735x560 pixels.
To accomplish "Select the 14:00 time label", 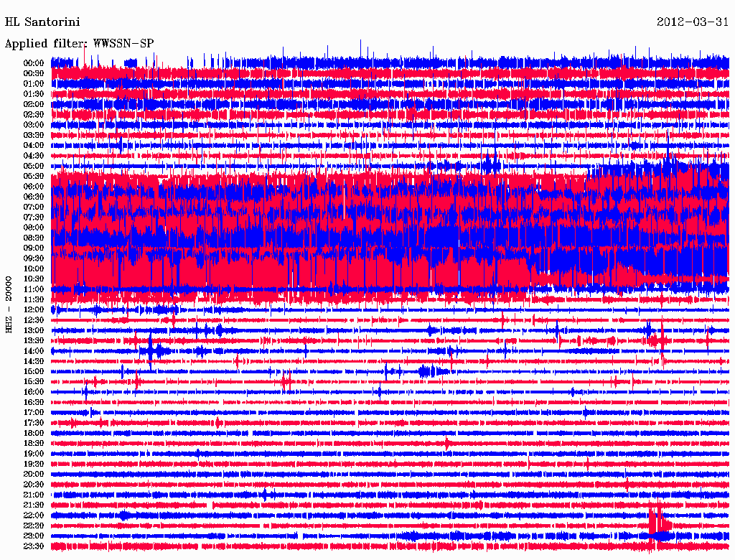I will (x=34, y=351).
